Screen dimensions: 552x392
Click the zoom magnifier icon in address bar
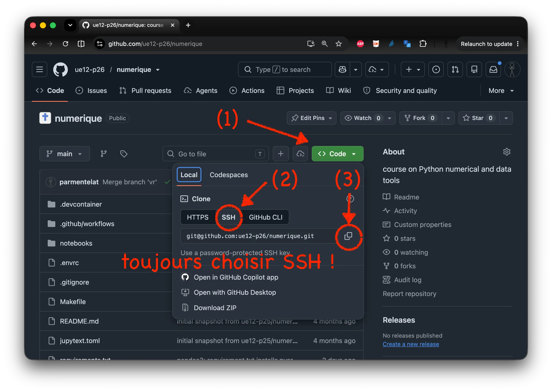[x=324, y=44]
